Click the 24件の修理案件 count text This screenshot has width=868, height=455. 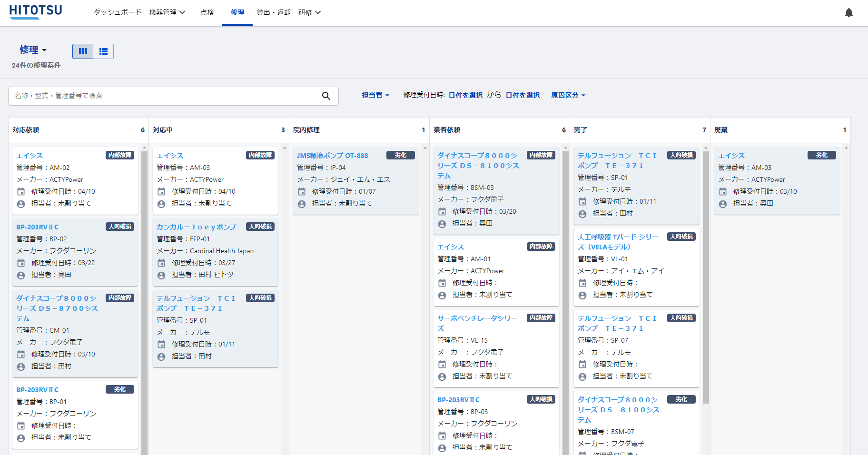point(36,65)
